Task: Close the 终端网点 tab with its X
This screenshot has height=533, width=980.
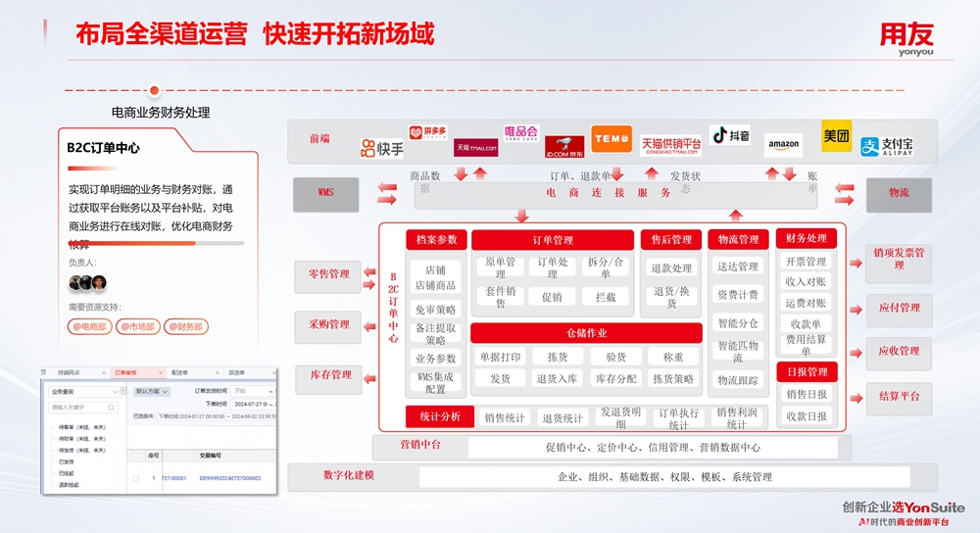Action: point(104,373)
